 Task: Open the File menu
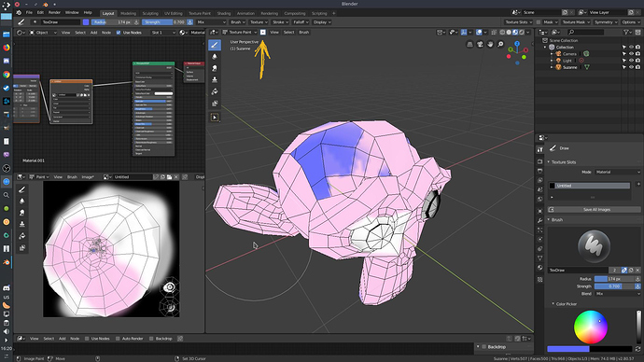click(29, 13)
